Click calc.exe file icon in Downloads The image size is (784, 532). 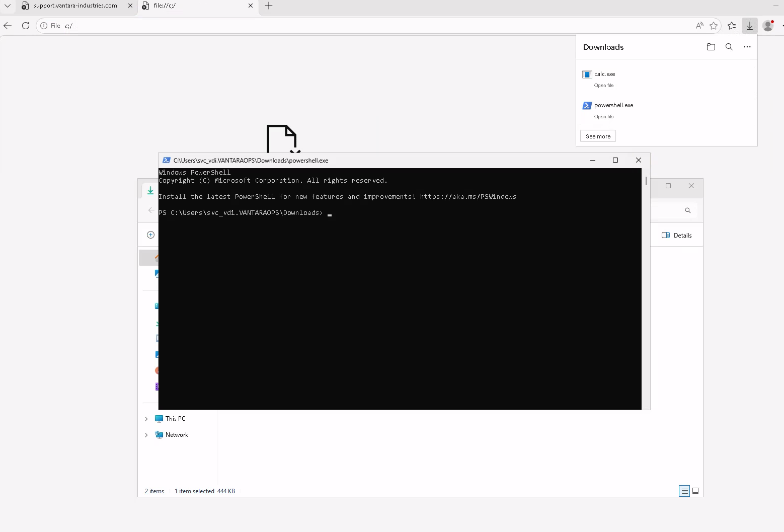pos(587,74)
